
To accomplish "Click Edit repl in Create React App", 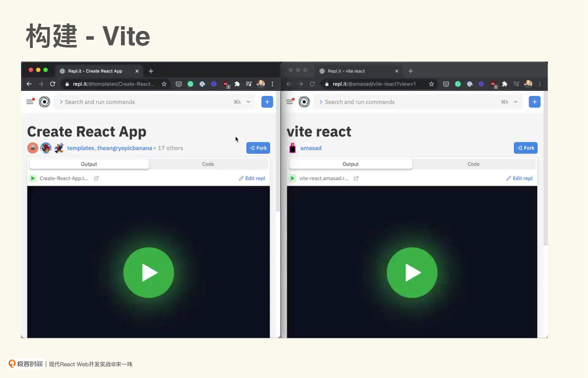I will (252, 178).
